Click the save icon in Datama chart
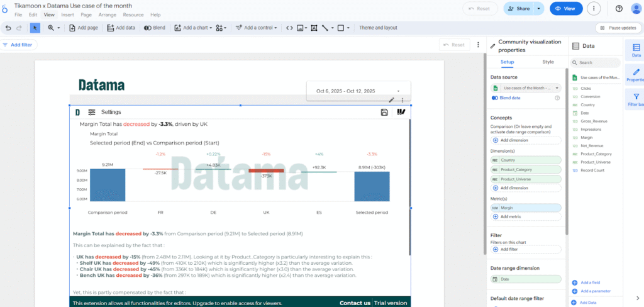 tap(384, 112)
